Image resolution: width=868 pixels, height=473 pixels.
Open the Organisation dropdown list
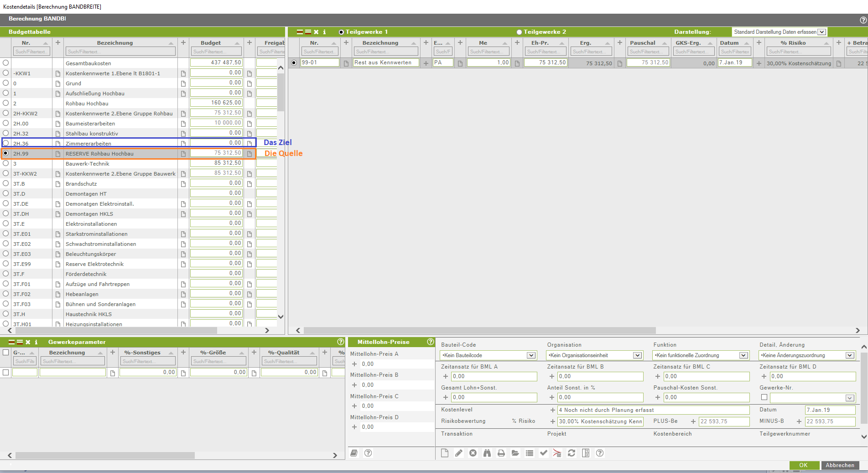pyautogui.click(x=637, y=355)
